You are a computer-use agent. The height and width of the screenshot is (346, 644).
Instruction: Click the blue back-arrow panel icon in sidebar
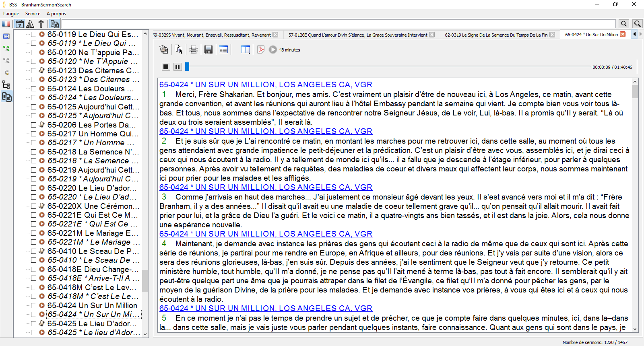point(6,36)
